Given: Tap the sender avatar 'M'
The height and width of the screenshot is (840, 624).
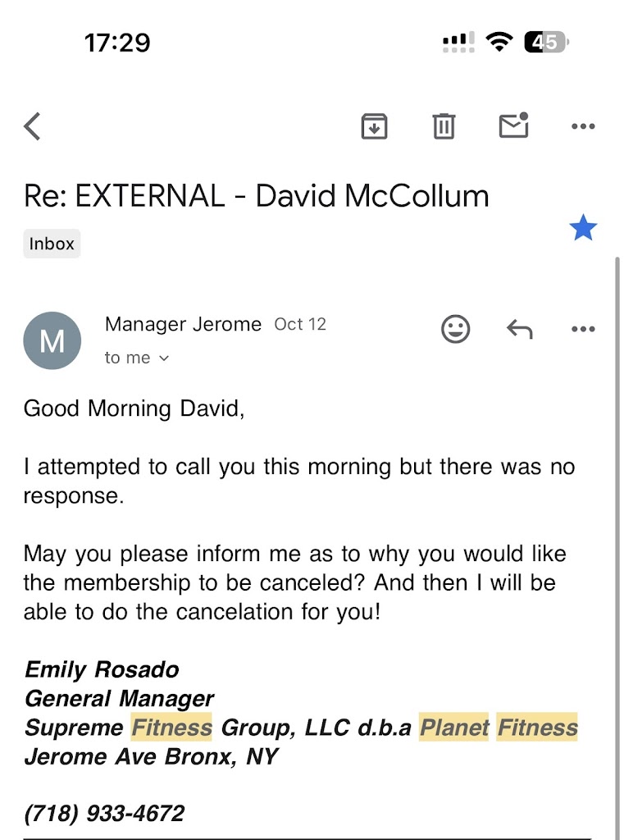Looking at the screenshot, I should coord(52,340).
